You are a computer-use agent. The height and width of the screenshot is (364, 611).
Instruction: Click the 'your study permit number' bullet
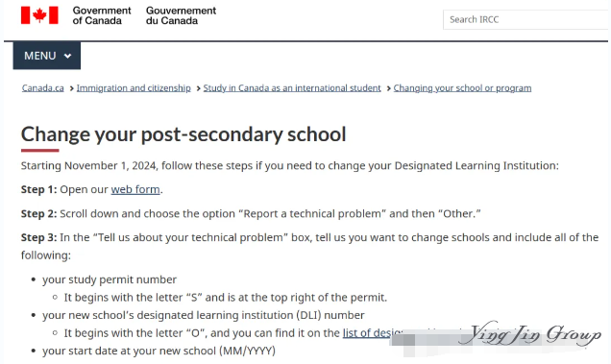[x=110, y=279]
